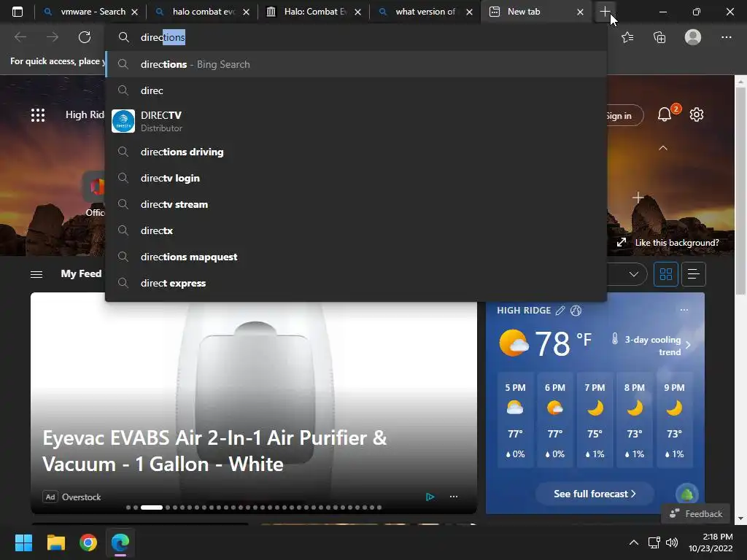Switch to Halo: Combat Evolved tab
747x560 pixels.
314,12
